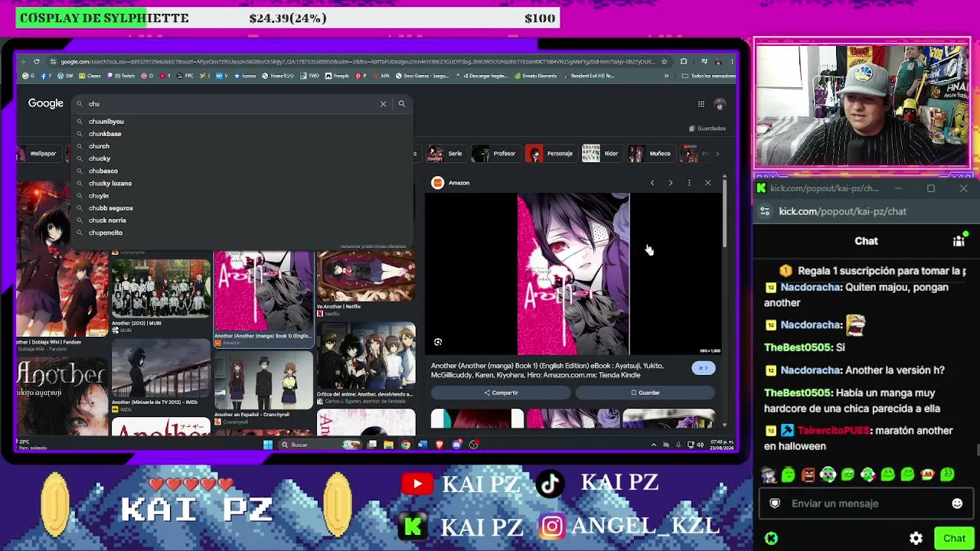The image size is (980, 551).
Task: Filter images by the Serie chip
Action: [x=446, y=154]
